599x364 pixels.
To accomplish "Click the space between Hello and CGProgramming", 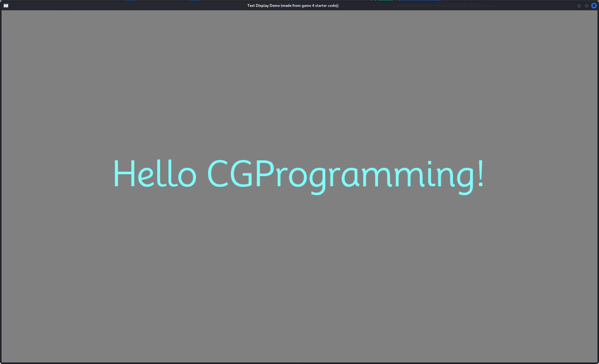I will pos(202,174).
